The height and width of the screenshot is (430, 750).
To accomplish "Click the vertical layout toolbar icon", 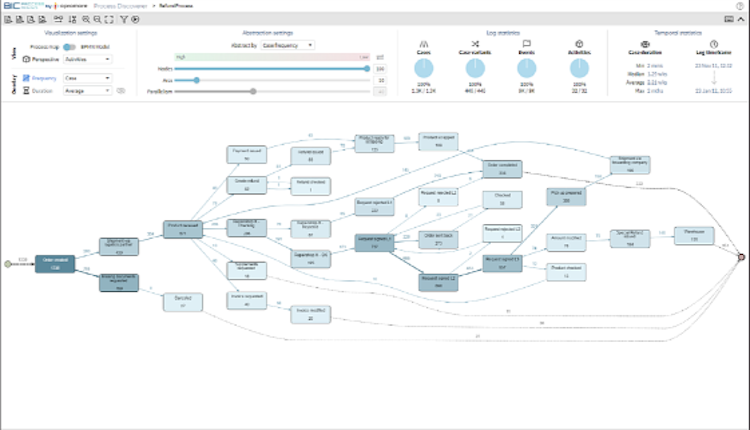I will pos(72,20).
